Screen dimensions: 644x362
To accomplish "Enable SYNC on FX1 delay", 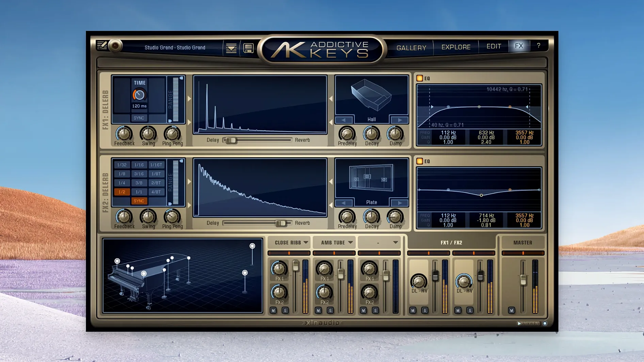I will [x=139, y=118].
